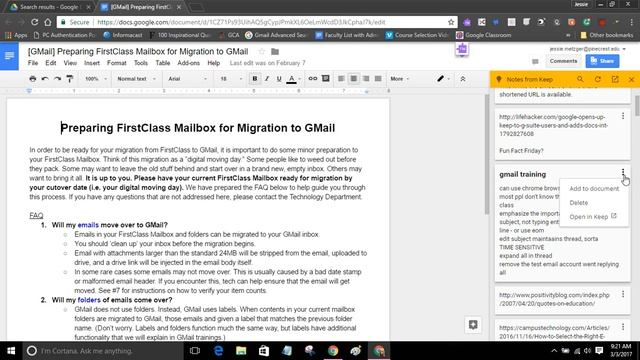The image size is (640, 360).
Task: Star this document
Action: tap(262, 51)
